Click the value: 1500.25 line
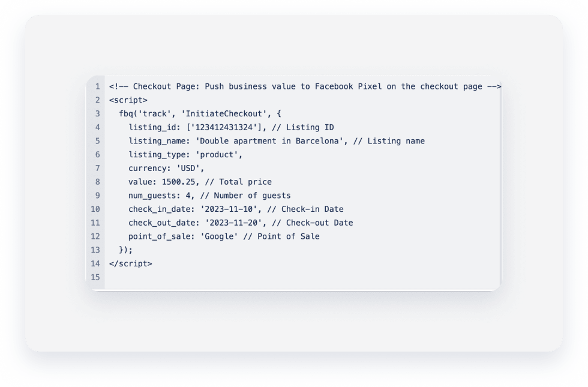The width and height of the screenshot is (588, 387). pos(200,182)
